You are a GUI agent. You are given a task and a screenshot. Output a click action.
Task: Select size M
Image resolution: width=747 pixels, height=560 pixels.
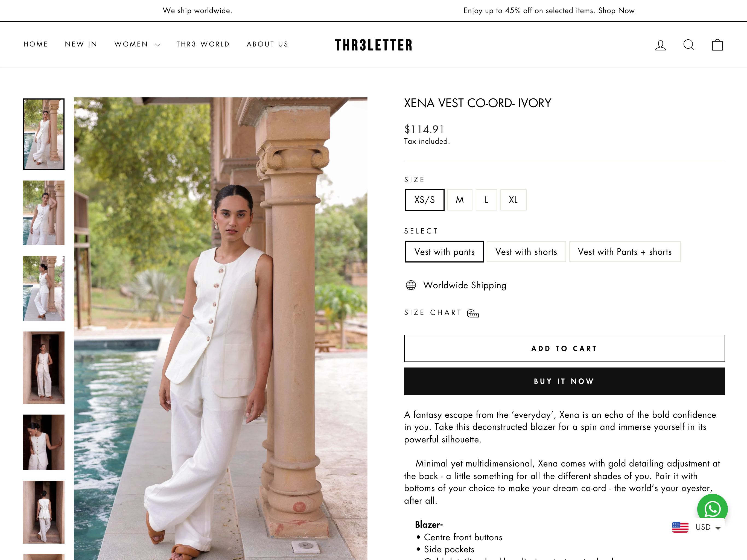coord(460,200)
